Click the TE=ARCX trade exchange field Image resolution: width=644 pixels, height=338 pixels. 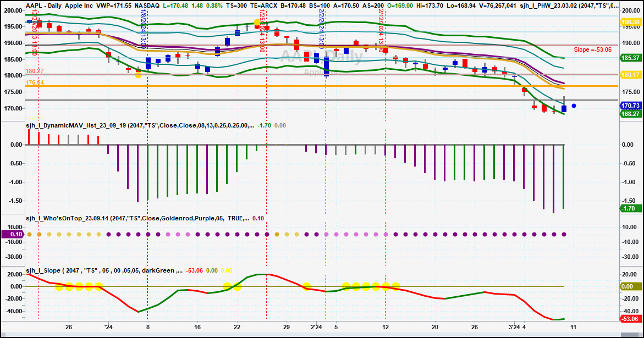(263, 5)
